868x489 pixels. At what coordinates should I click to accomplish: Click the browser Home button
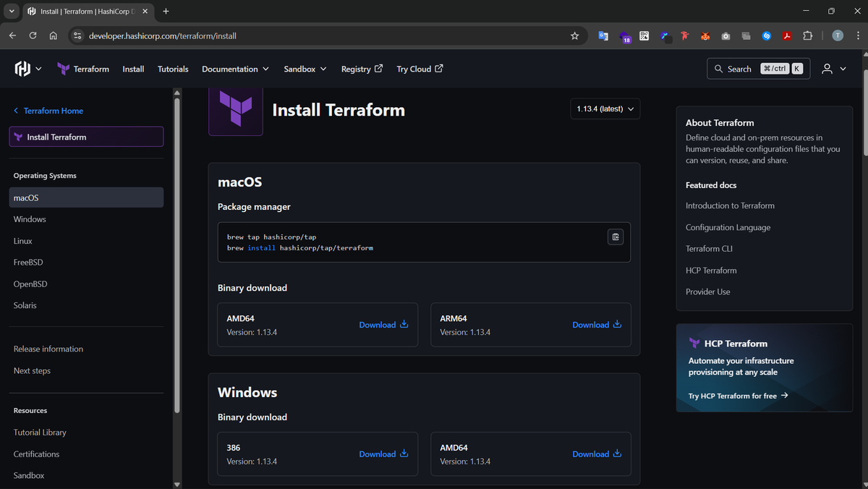(x=53, y=35)
